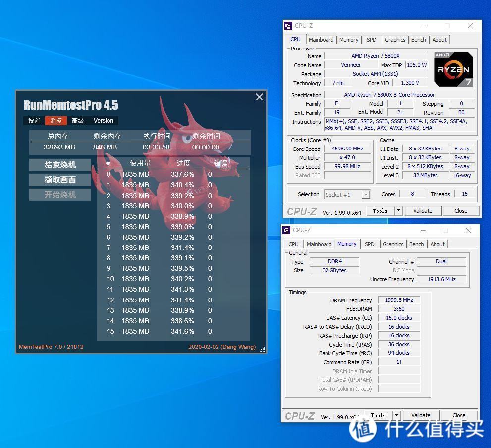Select Memory tab in bottom CPU-Z window
491x448 pixels.
point(347,244)
